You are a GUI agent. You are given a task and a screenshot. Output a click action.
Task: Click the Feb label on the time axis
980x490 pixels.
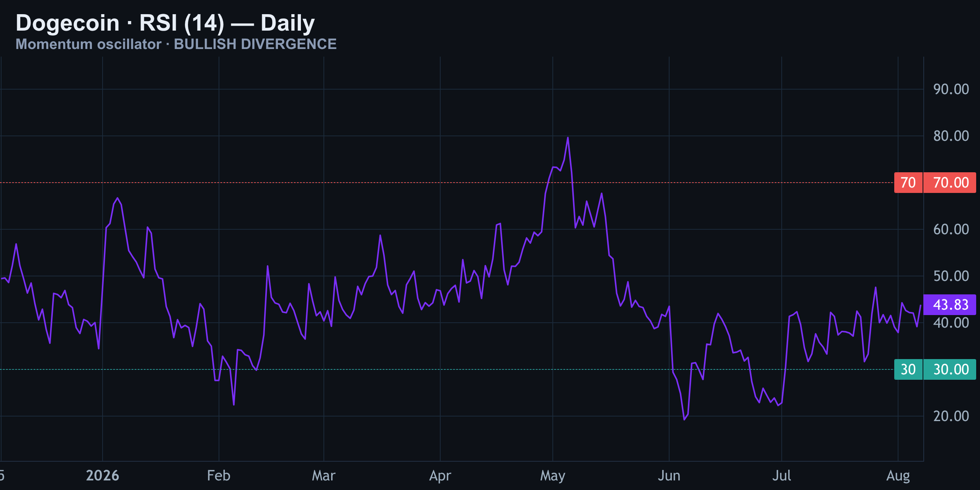[219, 475]
